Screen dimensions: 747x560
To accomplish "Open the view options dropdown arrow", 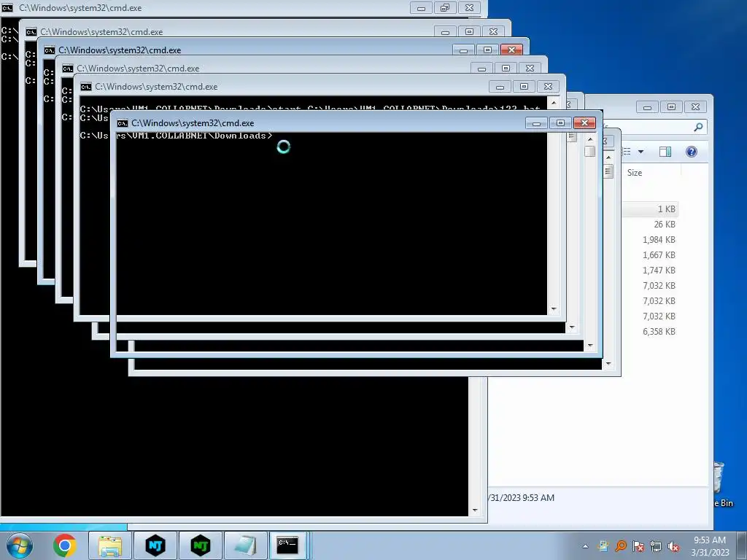I will [x=640, y=152].
